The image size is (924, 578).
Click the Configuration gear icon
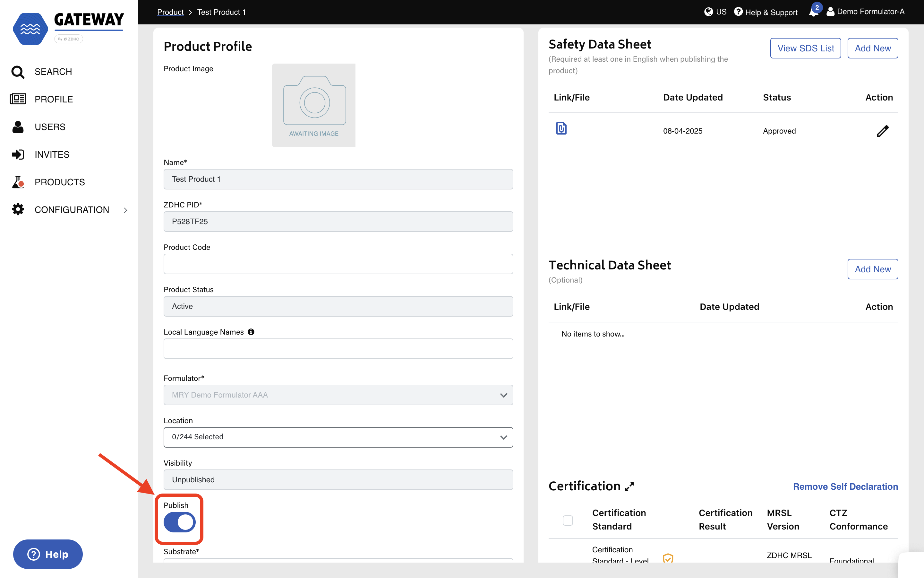click(18, 209)
